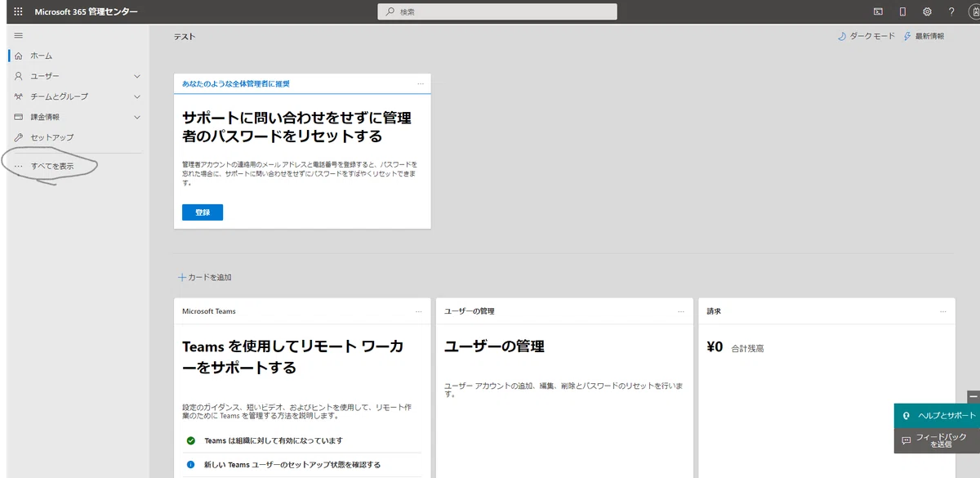Open the app launcher waffle menu
Viewport: 980px width, 478px height.
coord(18,11)
